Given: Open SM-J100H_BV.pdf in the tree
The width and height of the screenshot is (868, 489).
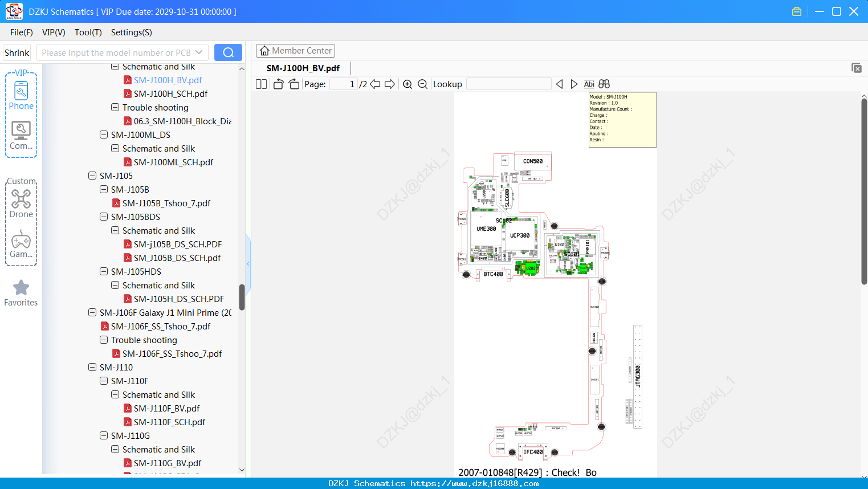Looking at the screenshot, I should click(x=168, y=80).
